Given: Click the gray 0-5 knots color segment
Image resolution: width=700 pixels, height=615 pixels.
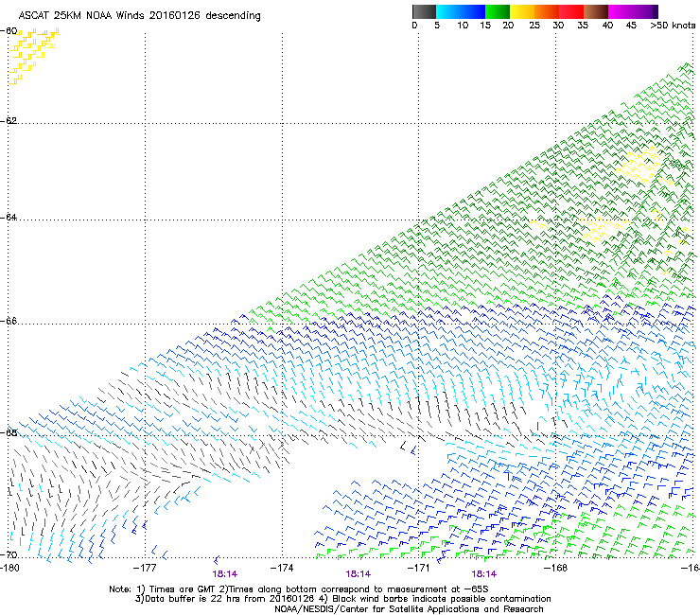Looking at the screenshot, I should (424, 11).
